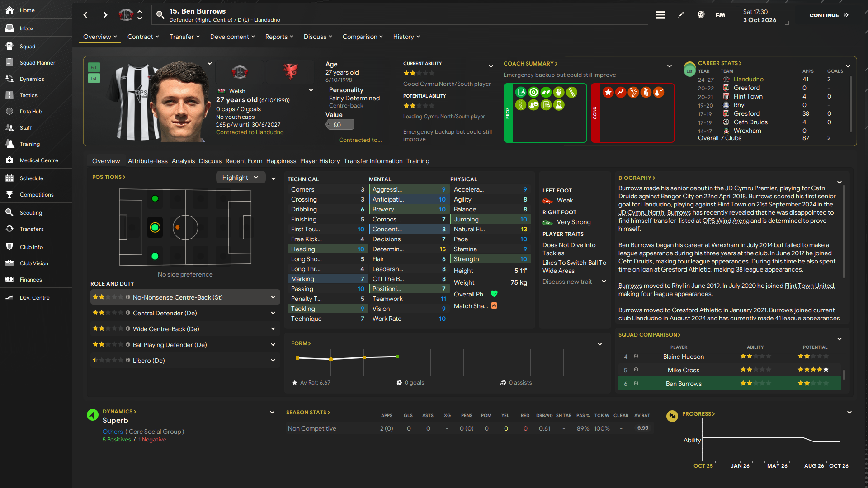The width and height of the screenshot is (868, 488).
Task: Click the Squad Comparison scrollbar
Action: tap(844, 375)
